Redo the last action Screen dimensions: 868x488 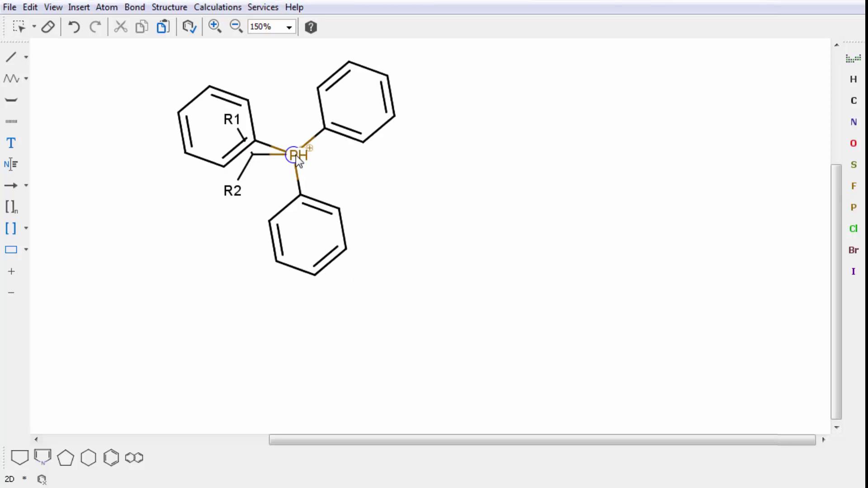point(95,27)
